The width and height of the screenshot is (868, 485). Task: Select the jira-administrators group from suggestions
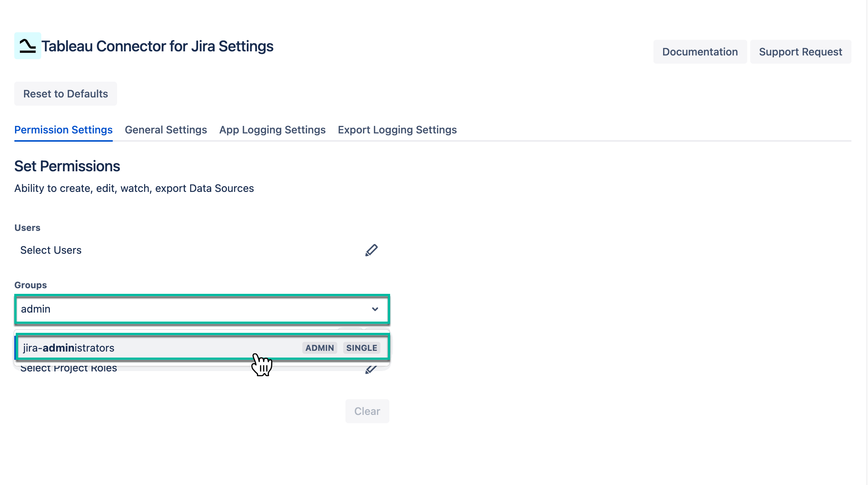point(150,347)
